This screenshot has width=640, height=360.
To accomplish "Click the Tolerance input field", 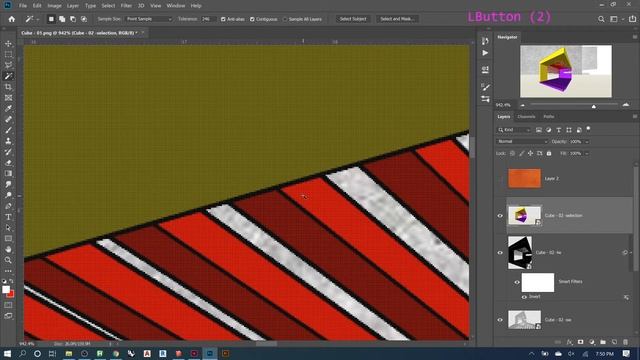I will tap(208, 19).
